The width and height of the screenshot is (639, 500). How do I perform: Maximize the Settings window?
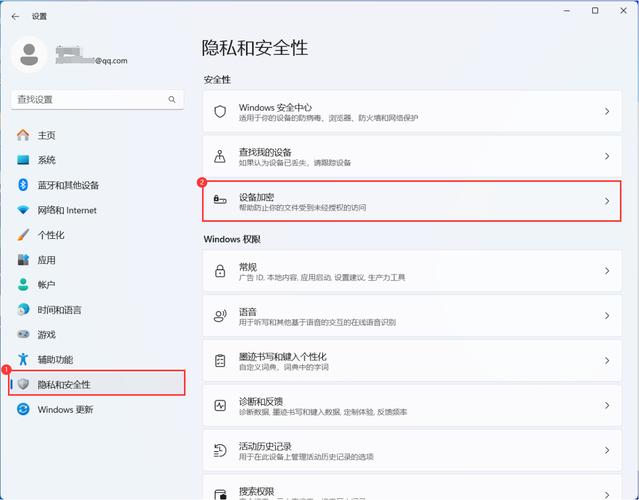click(595, 11)
